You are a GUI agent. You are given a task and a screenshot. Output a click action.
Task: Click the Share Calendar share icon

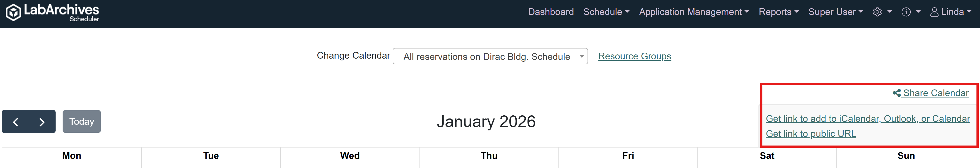coord(897,93)
